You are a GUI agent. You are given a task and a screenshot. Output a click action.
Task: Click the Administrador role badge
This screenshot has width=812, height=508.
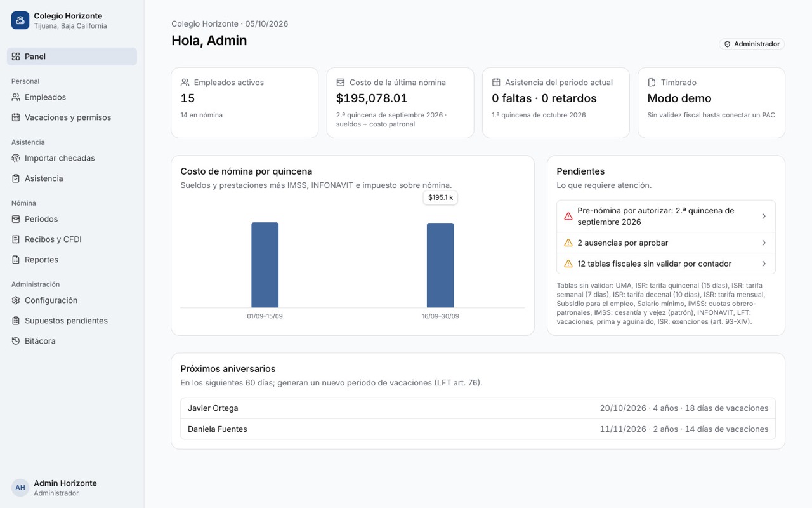pos(752,44)
